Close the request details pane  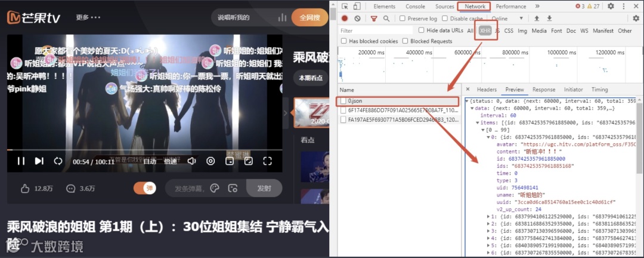coord(468,90)
